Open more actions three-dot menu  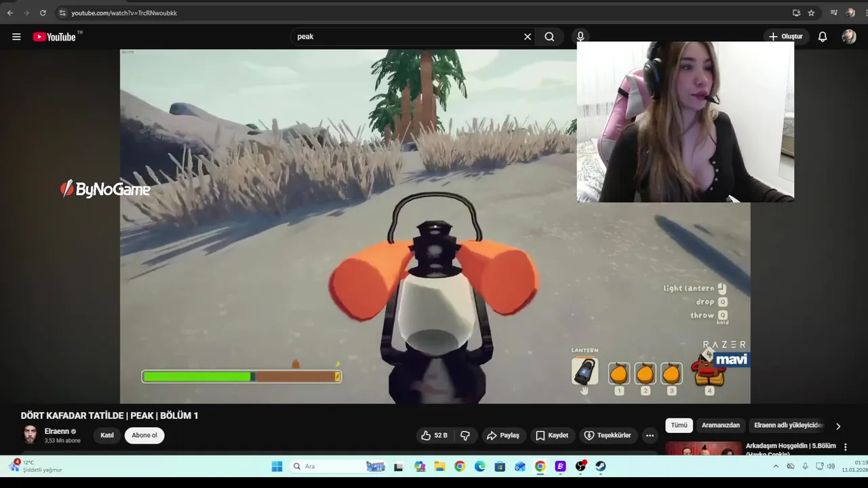pyautogui.click(x=650, y=435)
